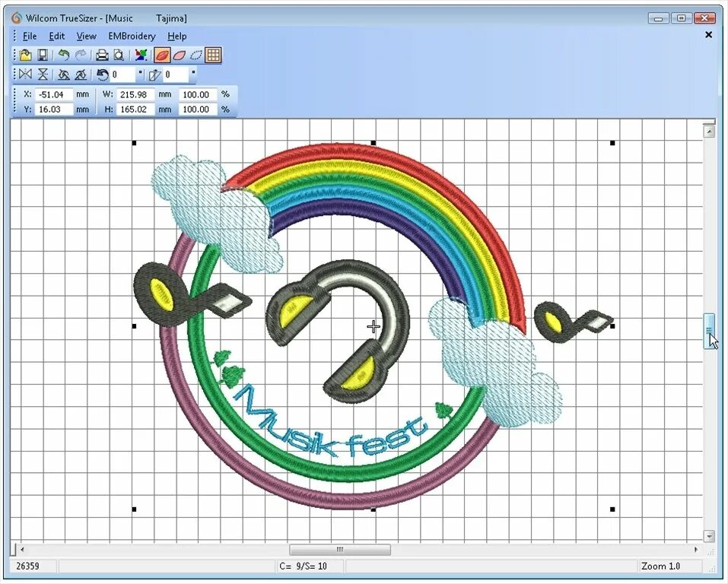Open a design with the folder icon
Screen dimensions: 728x584
[x=26, y=56]
